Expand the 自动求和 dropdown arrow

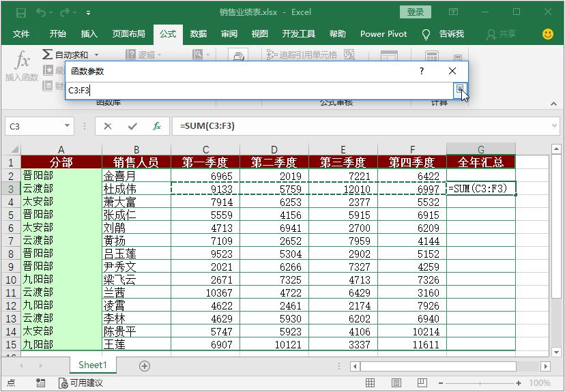97,55
